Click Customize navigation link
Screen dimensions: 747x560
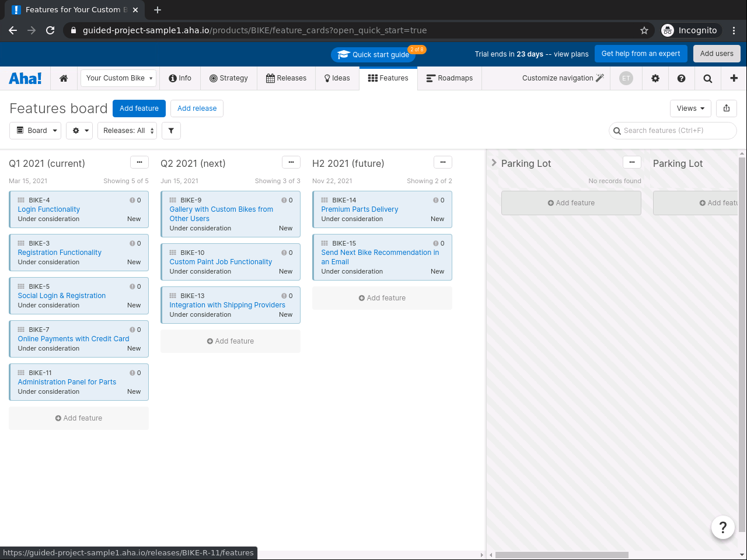563,78
